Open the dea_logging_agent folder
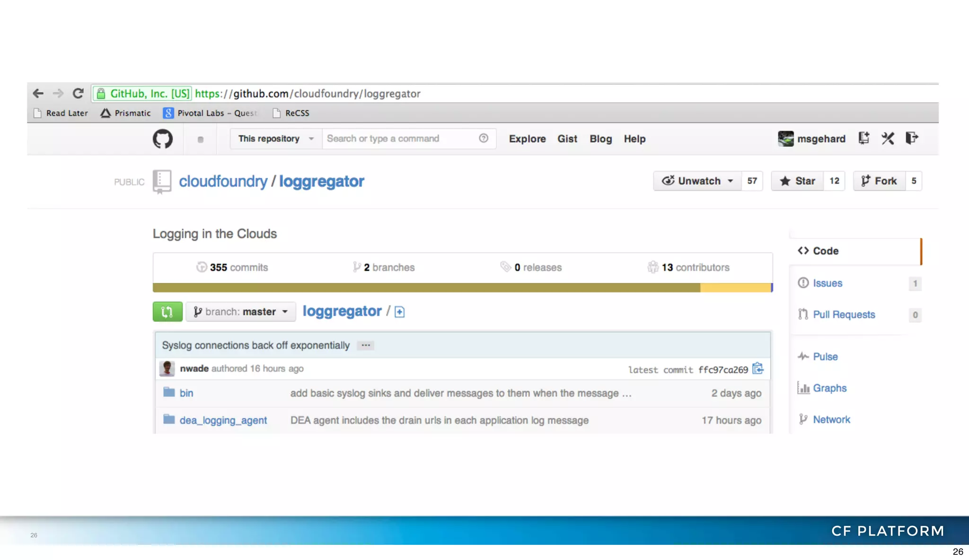This screenshot has width=969, height=560. click(223, 420)
